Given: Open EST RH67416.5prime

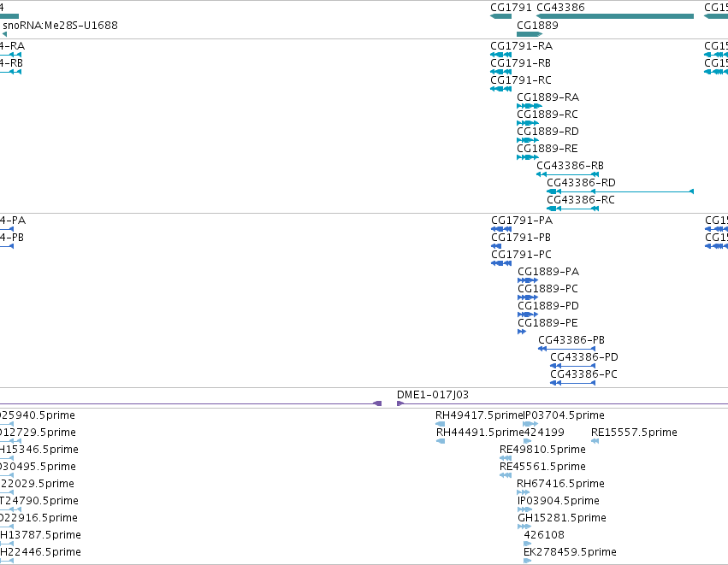Looking at the screenshot, I should click(x=561, y=485).
